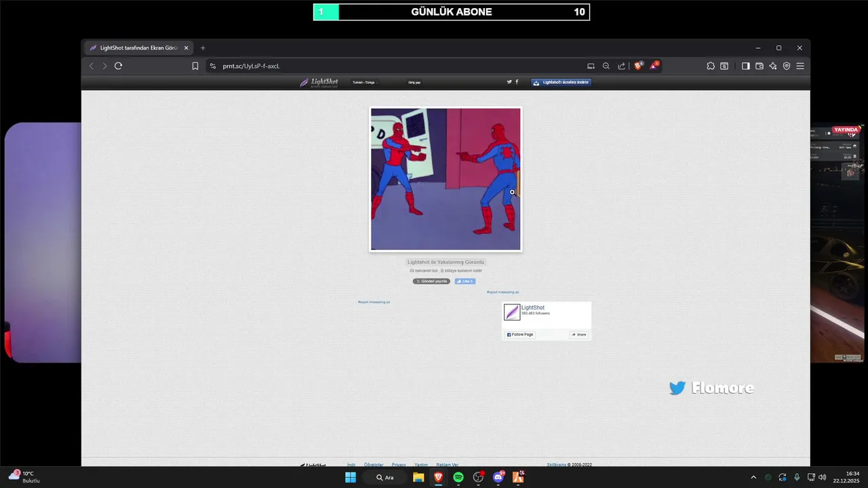Image resolution: width=868 pixels, height=488 pixels.
Task: Open the screen cast icon in address bar
Action: click(x=591, y=66)
